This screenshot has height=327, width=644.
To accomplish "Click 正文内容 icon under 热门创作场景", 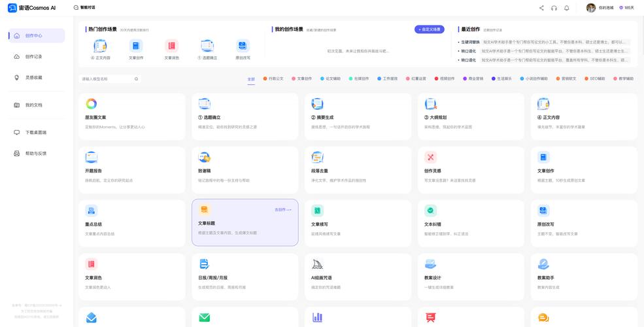I will tap(100, 46).
